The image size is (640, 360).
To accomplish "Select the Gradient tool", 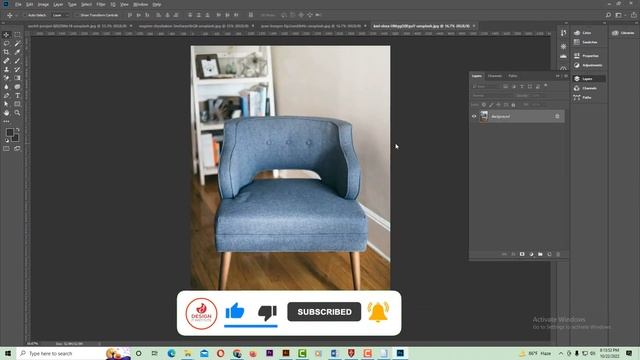I will pyautogui.click(x=17, y=78).
